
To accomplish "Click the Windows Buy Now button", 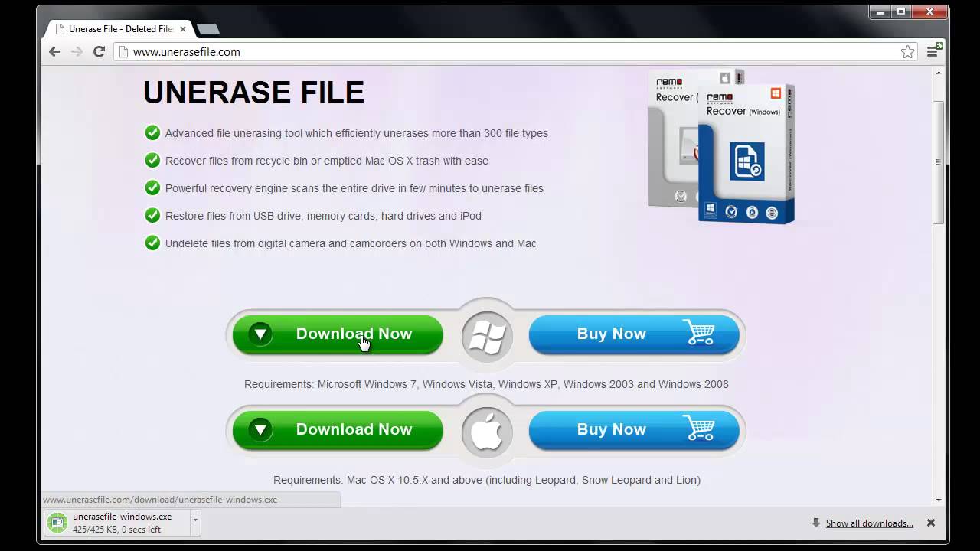I will 634,334.
